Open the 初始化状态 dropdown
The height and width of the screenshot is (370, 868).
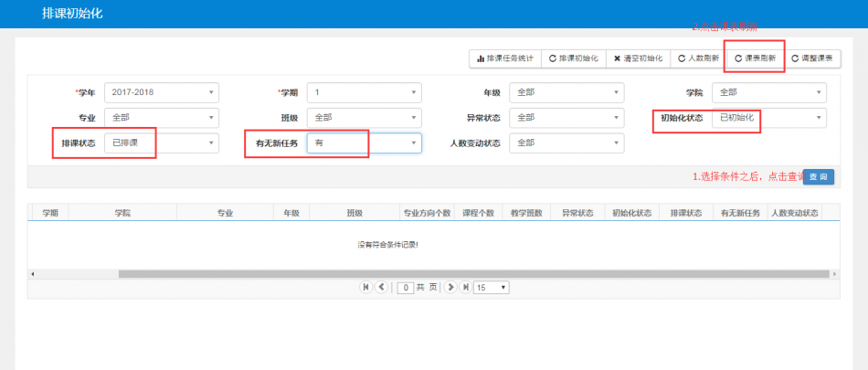769,118
